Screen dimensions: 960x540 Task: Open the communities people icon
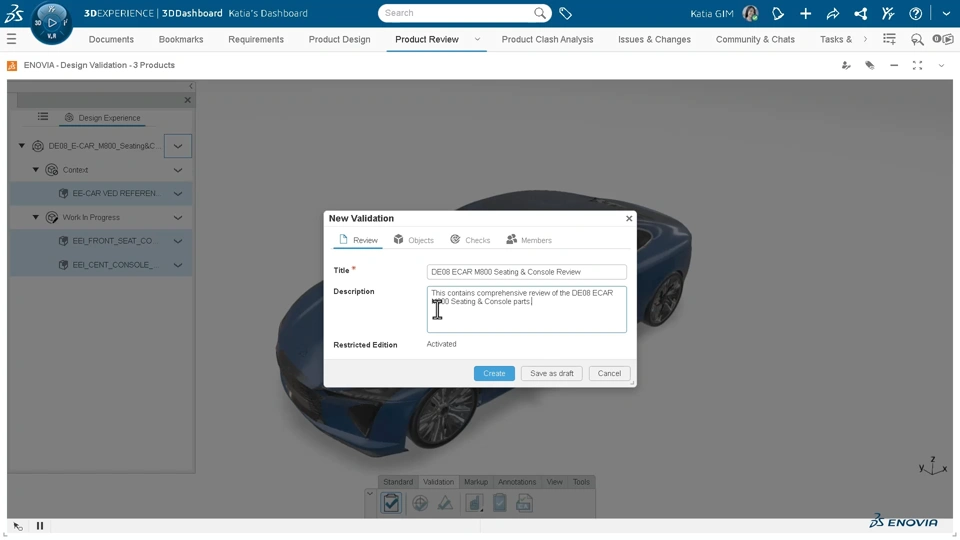coord(888,13)
